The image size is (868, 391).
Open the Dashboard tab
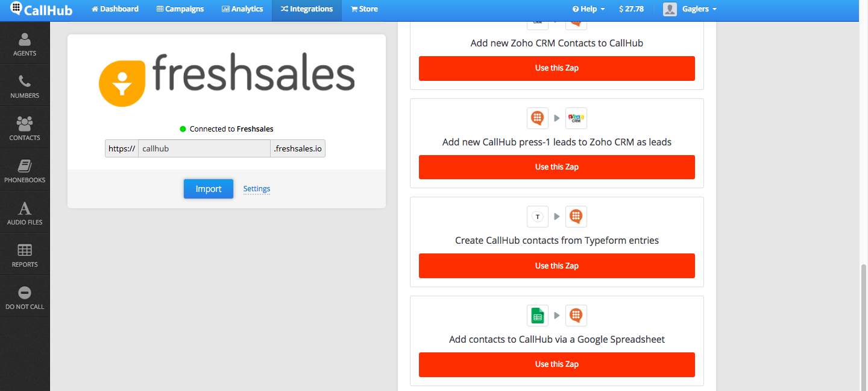click(x=115, y=9)
